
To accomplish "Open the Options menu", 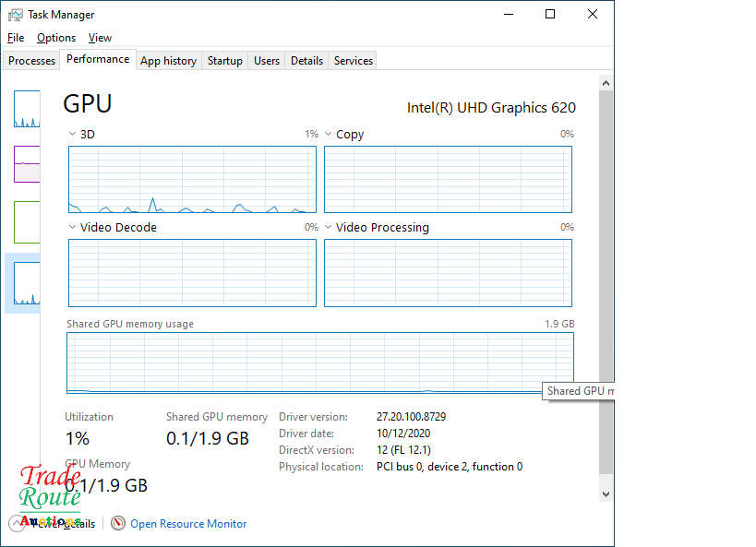I will tap(55, 38).
